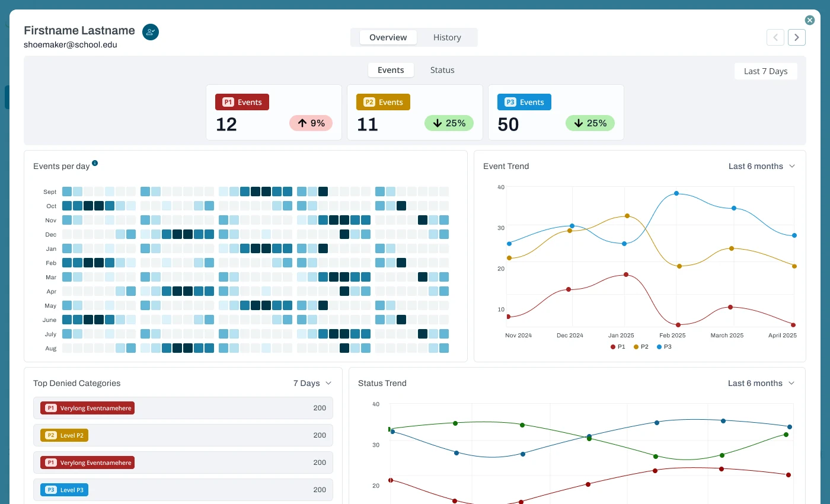
Task: Click the P1 event count 12
Action: 226,125
